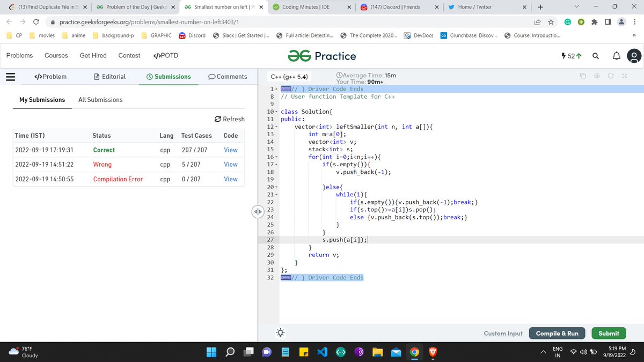
Task: Open the Contest menu item
Action: (129, 56)
